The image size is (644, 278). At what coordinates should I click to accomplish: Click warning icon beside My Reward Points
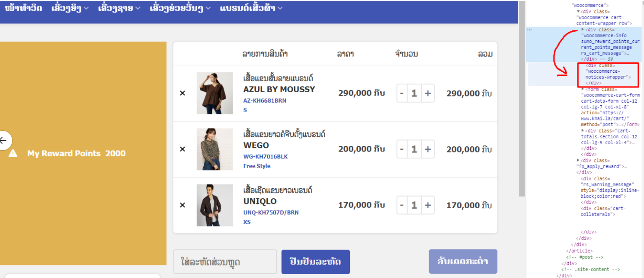[13, 153]
